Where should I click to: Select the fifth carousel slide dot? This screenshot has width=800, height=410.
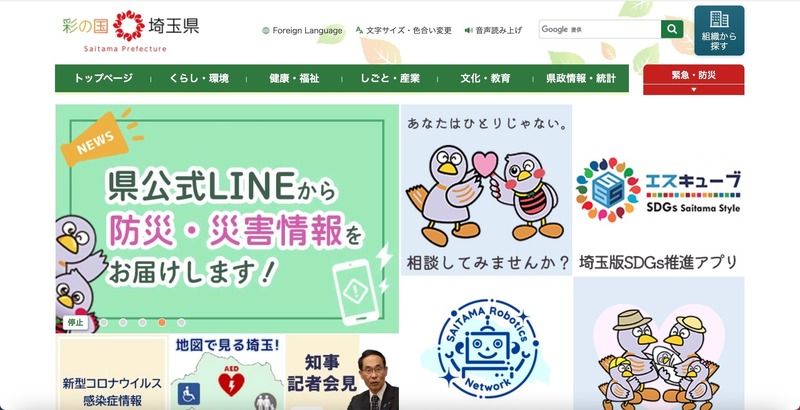coord(181,322)
